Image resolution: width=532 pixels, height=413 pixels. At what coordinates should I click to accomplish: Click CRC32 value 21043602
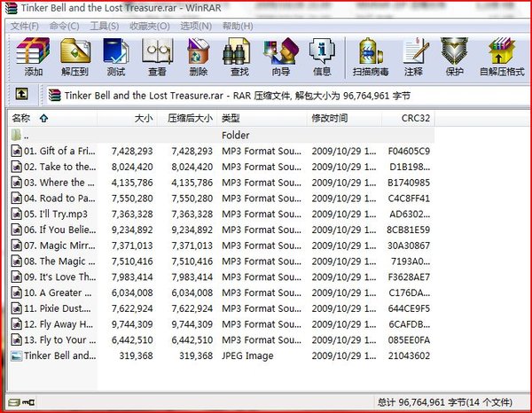click(409, 355)
